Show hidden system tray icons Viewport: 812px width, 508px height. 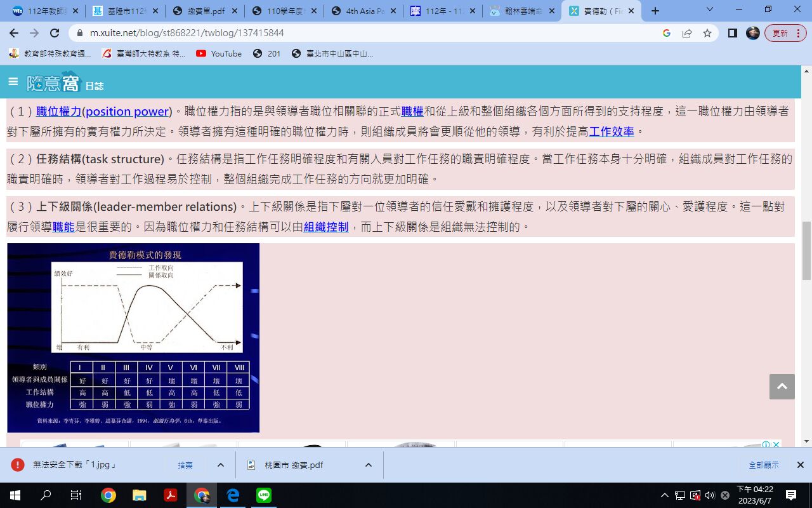click(x=664, y=495)
